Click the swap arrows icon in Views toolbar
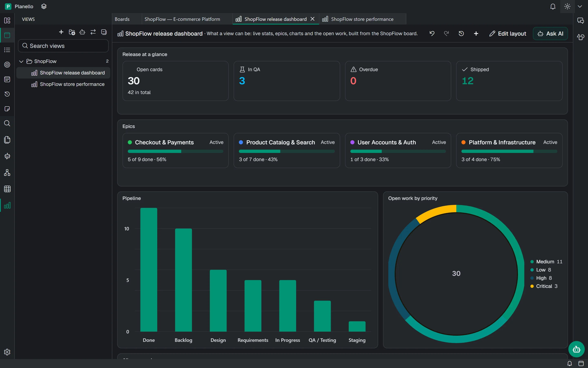The image size is (588, 368). coord(93,32)
